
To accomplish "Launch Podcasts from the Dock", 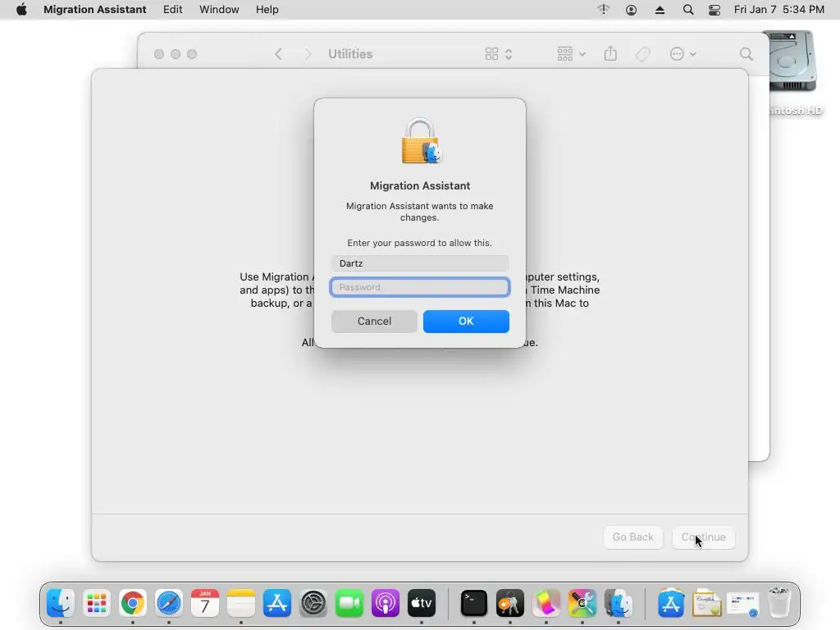I will [386, 603].
